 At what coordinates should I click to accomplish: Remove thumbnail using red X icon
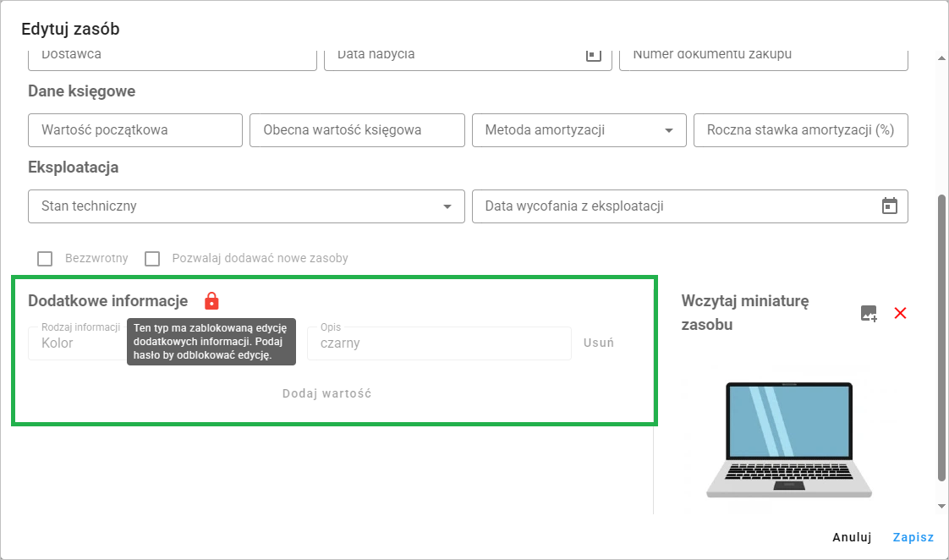(x=900, y=313)
